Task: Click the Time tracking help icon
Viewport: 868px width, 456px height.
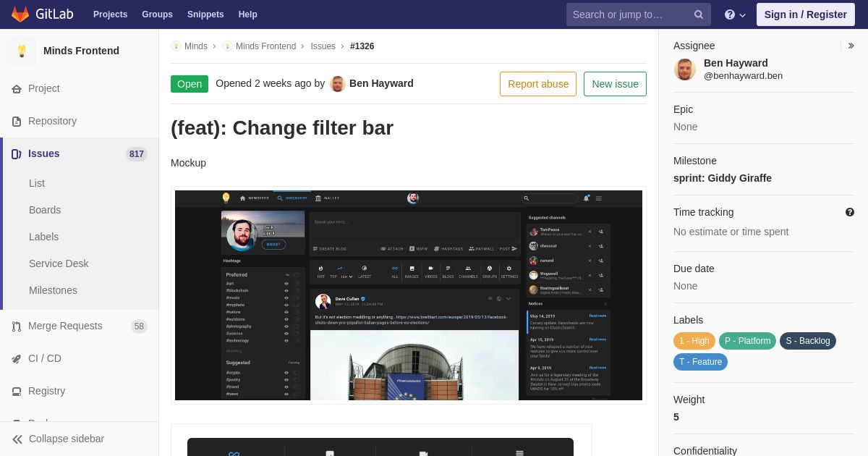Action: coord(850,212)
